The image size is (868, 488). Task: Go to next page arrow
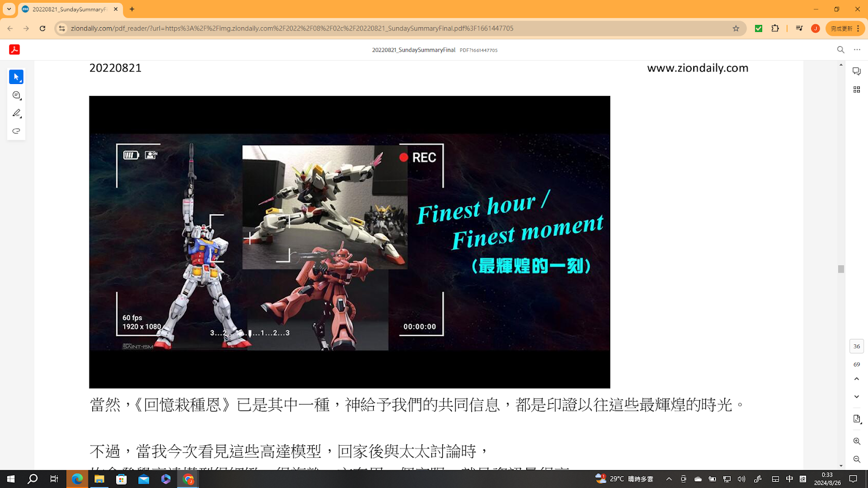click(857, 397)
